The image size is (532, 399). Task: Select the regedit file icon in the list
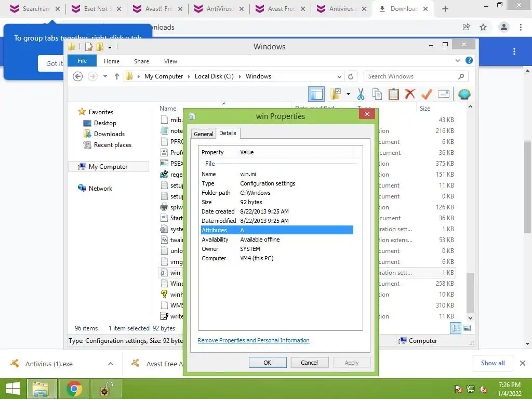click(x=164, y=175)
